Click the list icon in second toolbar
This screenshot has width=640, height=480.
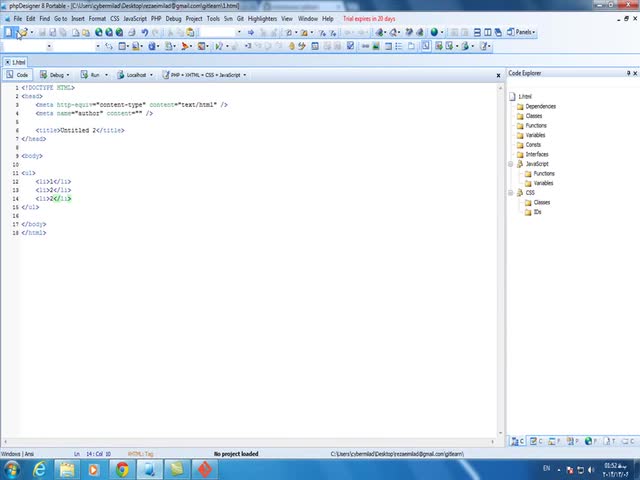click(x=399, y=46)
